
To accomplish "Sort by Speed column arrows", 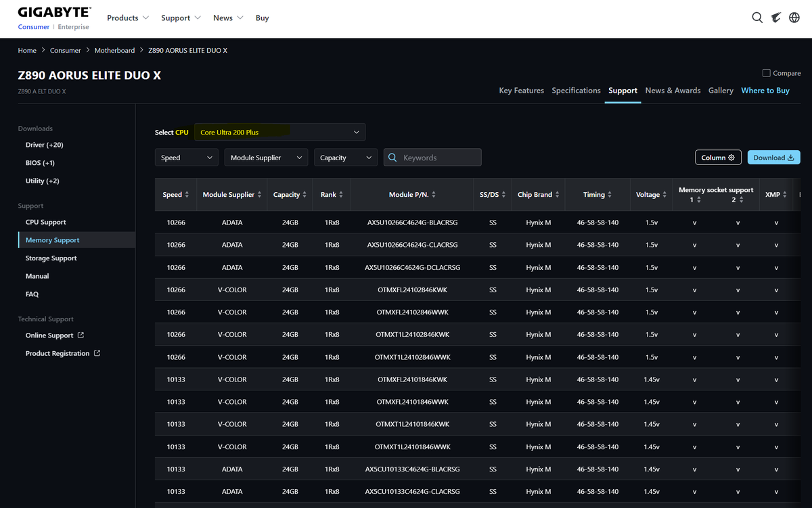I will [x=188, y=195].
